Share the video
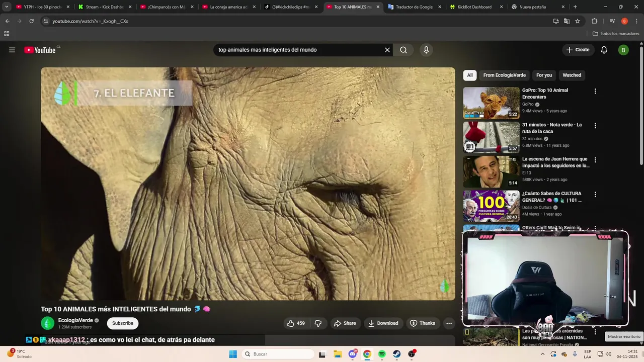Viewport: 644px width, 362px height. [x=345, y=323]
